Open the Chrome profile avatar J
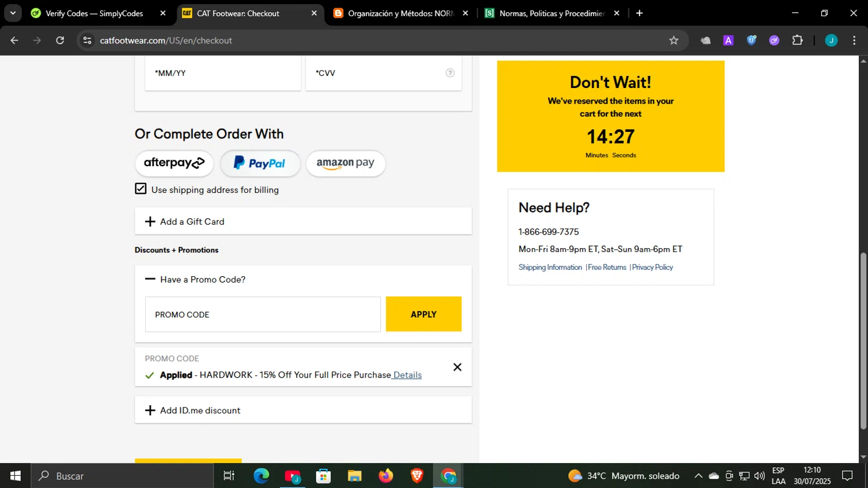This screenshot has width=868, height=488. 832,41
